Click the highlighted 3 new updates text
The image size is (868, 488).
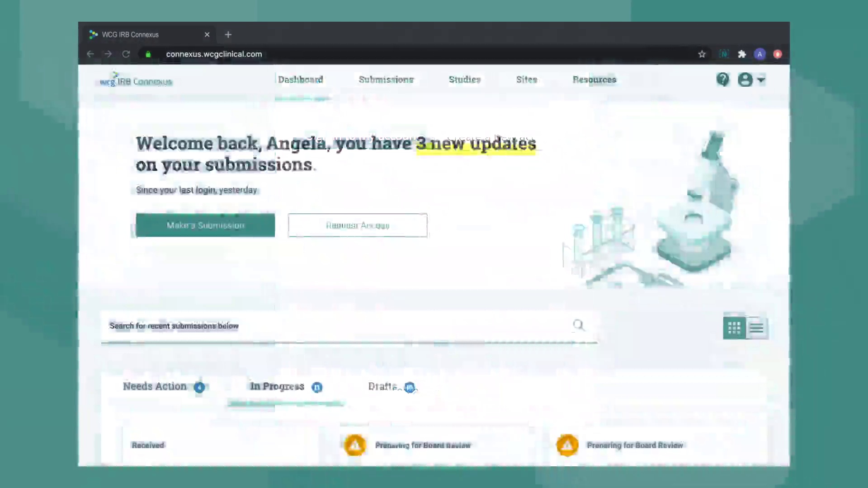pyautogui.click(x=476, y=144)
